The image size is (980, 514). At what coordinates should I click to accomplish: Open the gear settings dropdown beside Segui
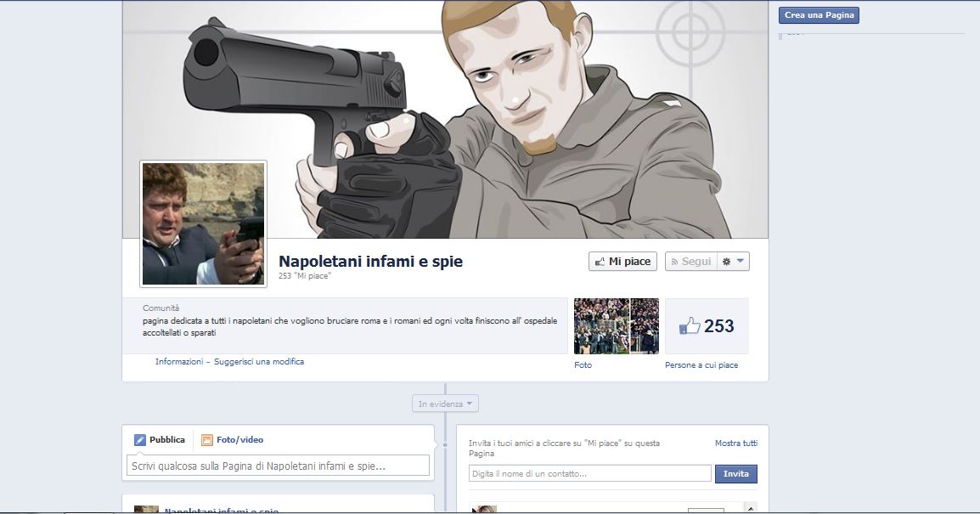coord(733,262)
